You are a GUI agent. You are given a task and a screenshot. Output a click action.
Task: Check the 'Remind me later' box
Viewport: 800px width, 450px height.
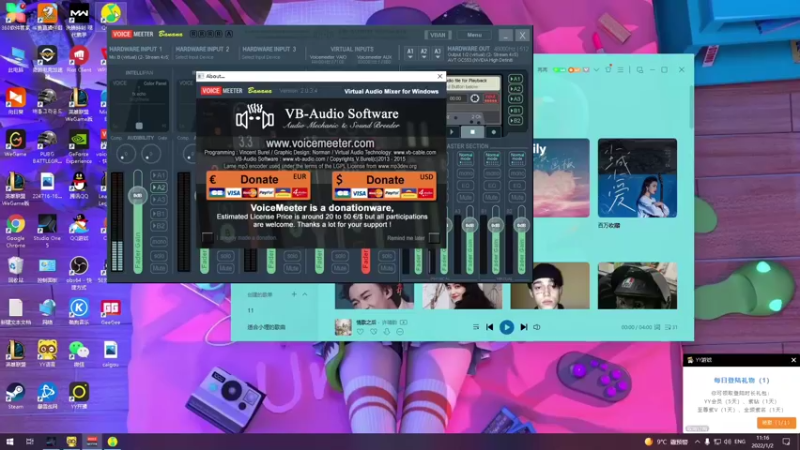click(x=434, y=238)
